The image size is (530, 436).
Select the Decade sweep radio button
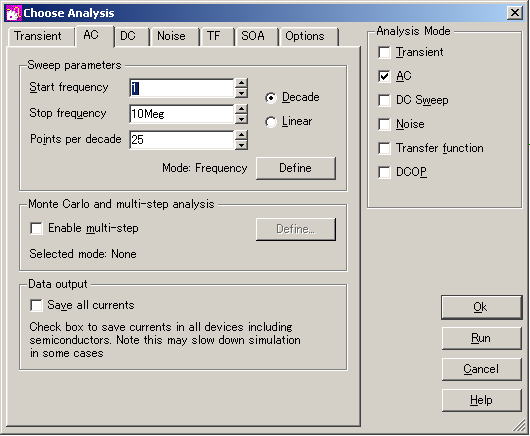pyautogui.click(x=271, y=98)
